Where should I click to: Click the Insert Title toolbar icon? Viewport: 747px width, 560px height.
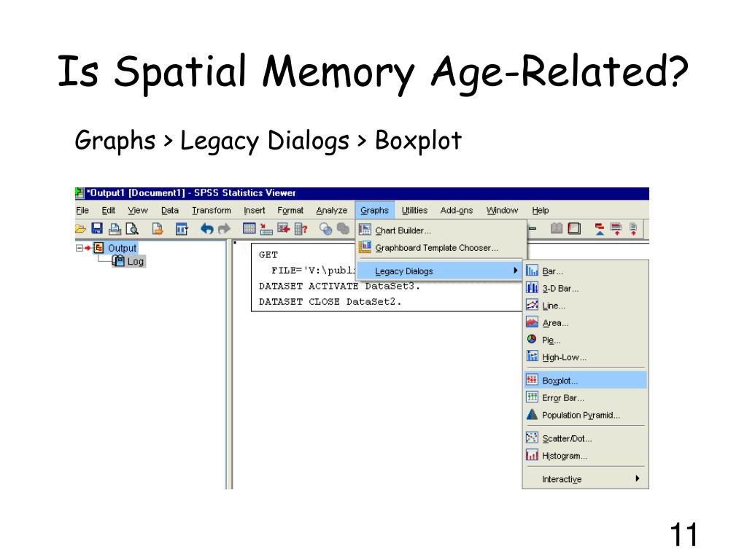point(616,230)
